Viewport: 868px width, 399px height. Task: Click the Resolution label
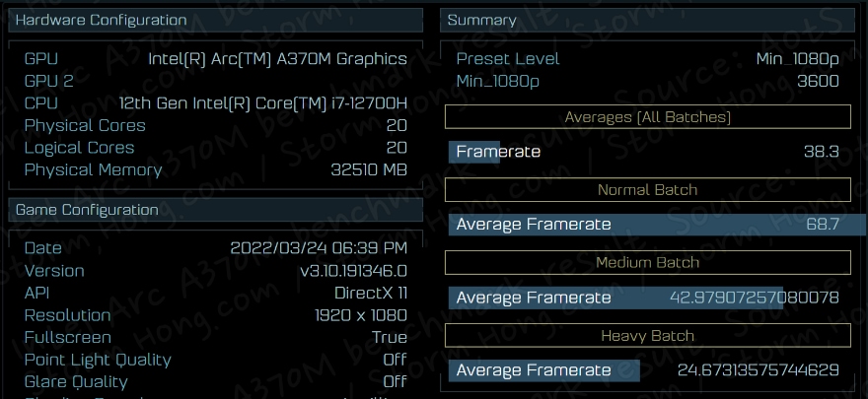(x=67, y=315)
